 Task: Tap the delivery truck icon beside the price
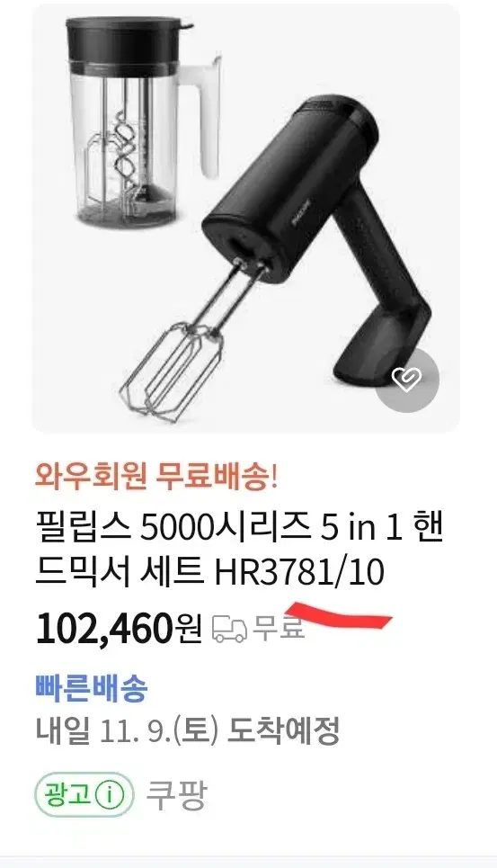[230, 630]
